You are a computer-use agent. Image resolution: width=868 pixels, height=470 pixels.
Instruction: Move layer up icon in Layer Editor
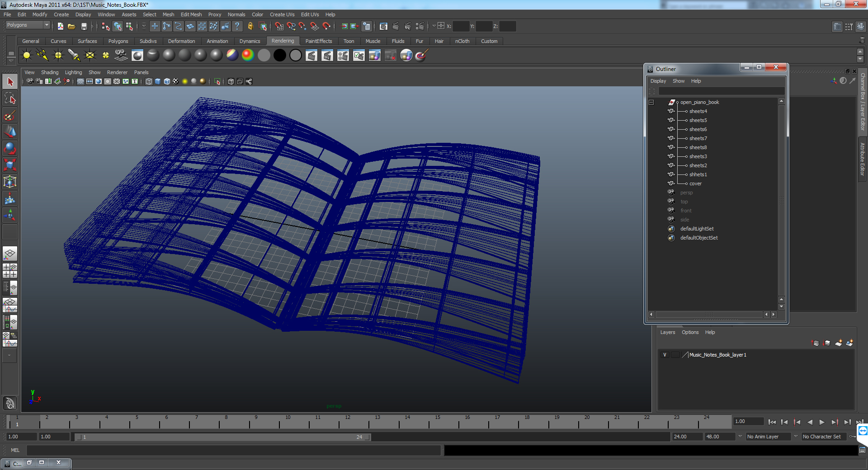pyautogui.click(x=816, y=343)
